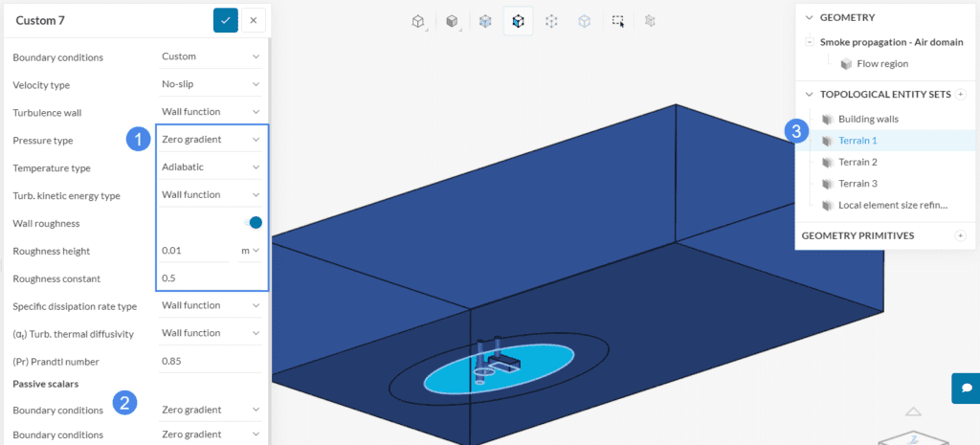Close the Custom 7 panel with the X
The image size is (980, 445).
[253, 21]
